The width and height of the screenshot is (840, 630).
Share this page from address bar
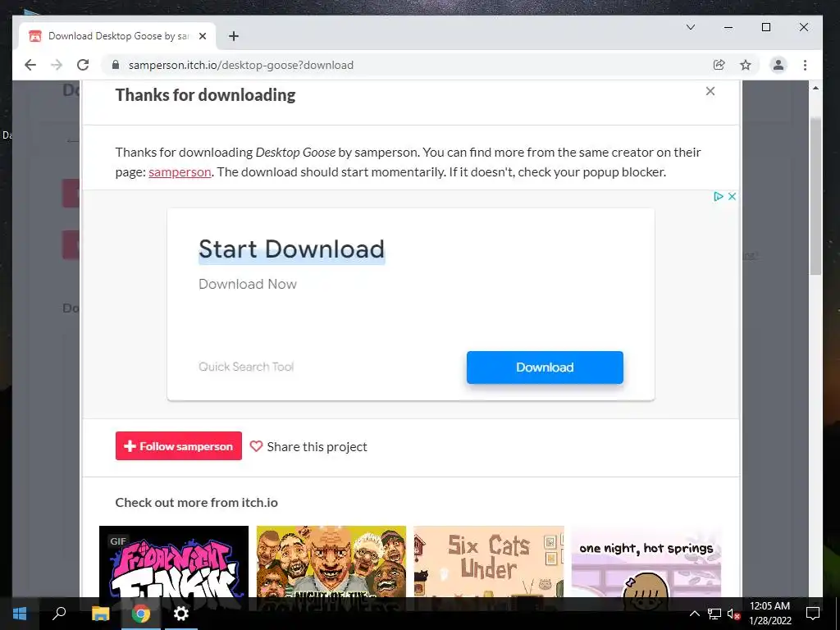point(719,65)
